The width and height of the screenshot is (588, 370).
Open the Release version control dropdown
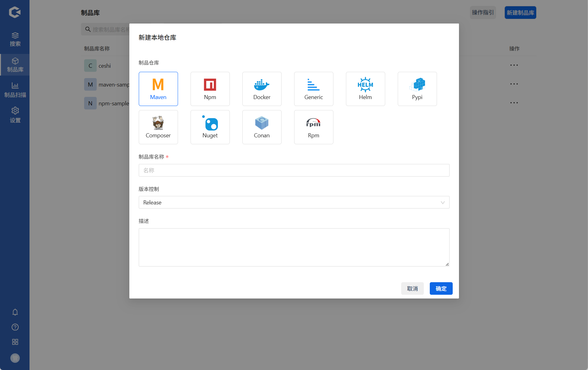click(294, 202)
